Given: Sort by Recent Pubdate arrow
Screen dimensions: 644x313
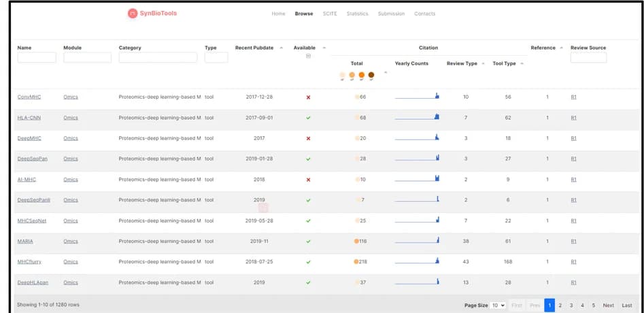Looking at the screenshot, I should 282,48.
